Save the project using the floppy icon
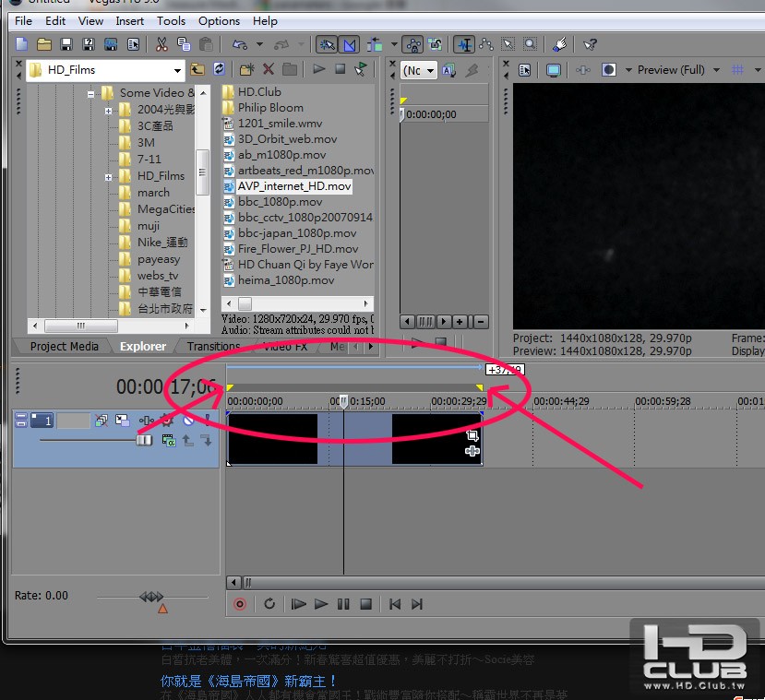Viewport: 765px width, 700px height. (66, 44)
